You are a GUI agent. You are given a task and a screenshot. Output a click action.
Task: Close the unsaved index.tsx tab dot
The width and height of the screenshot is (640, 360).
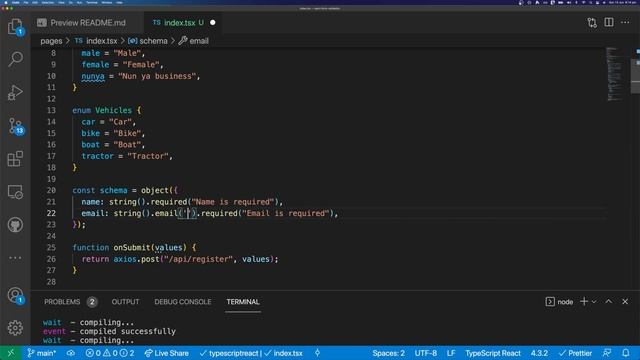click(x=213, y=23)
